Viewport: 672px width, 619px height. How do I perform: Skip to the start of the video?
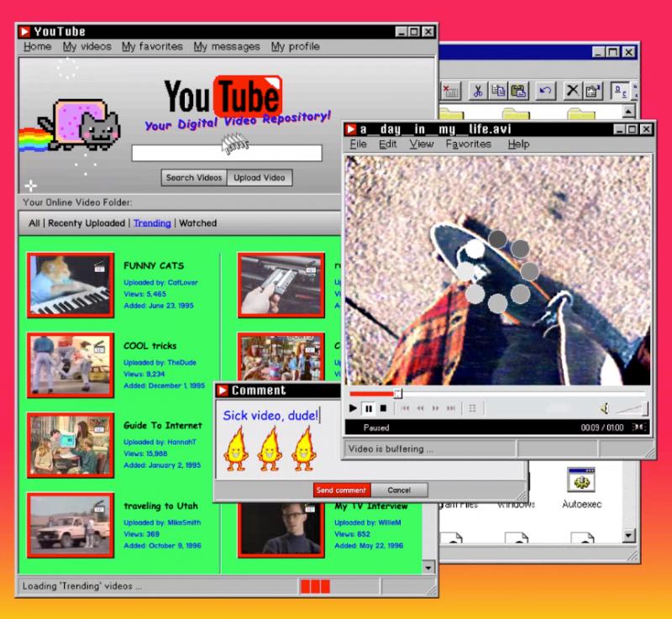coord(405,408)
